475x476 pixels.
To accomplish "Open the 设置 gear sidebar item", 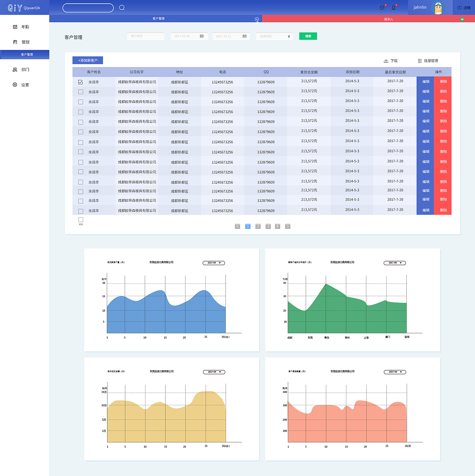I will click(x=21, y=85).
